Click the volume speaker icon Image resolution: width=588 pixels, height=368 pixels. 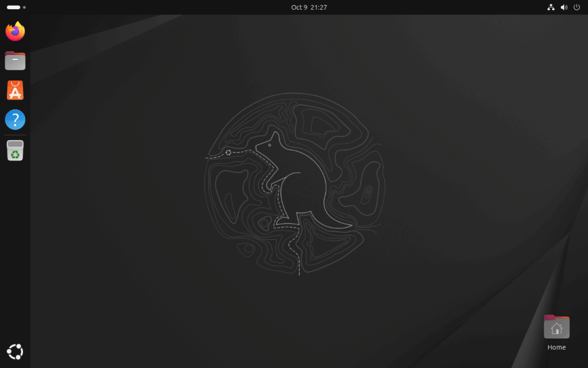pyautogui.click(x=564, y=7)
